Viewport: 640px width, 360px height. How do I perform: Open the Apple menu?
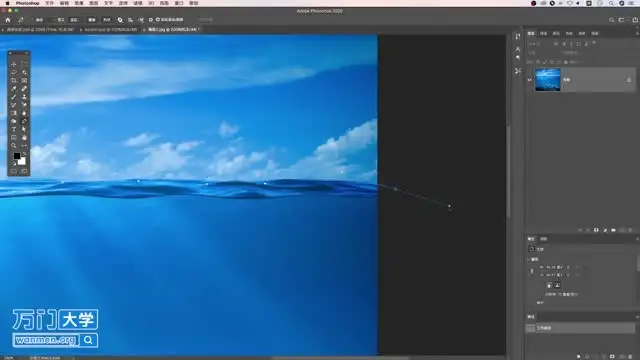coord(7,3)
